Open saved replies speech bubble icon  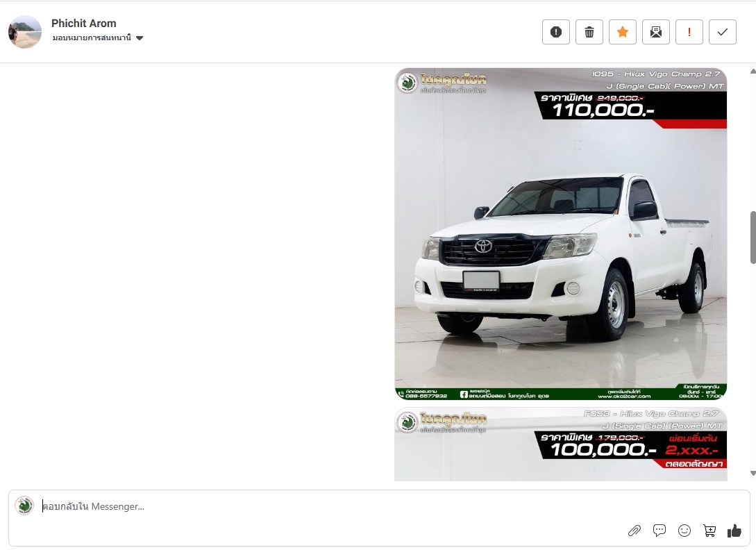(659, 531)
